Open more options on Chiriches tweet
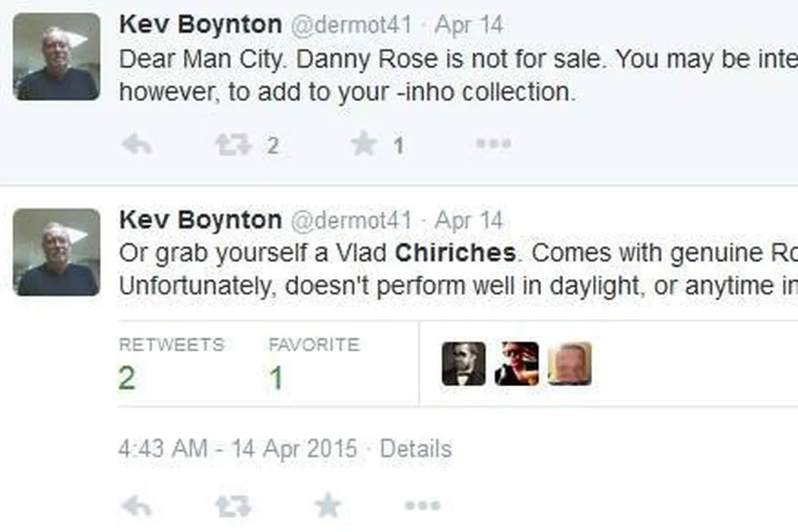The width and height of the screenshot is (798, 532). [423, 505]
